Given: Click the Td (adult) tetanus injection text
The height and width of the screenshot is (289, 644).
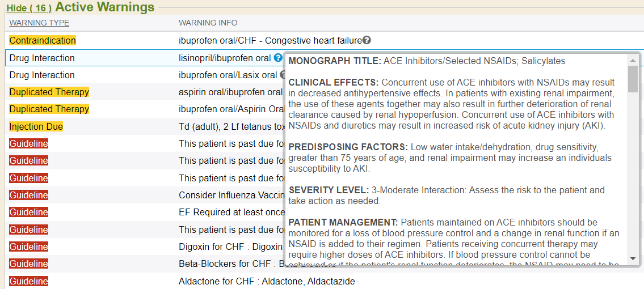Looking at the screenshot, I should click(x=231, y=127).
